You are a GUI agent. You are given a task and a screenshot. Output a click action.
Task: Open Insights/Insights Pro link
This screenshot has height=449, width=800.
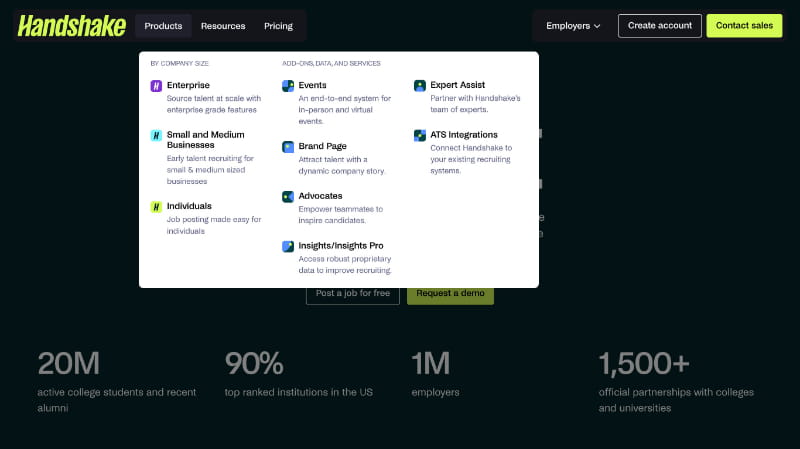341,245
